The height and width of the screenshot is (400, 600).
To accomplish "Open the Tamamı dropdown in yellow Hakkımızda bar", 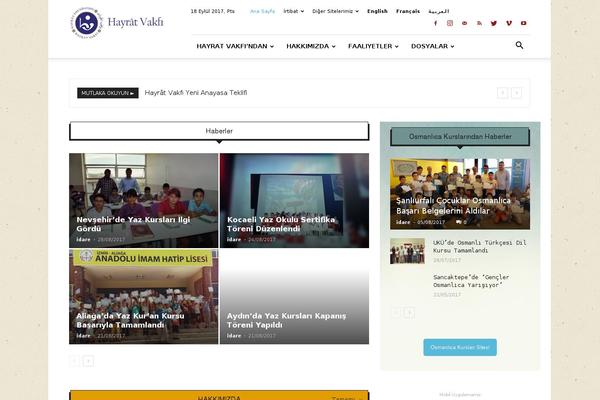I will [x=347, y=398].
